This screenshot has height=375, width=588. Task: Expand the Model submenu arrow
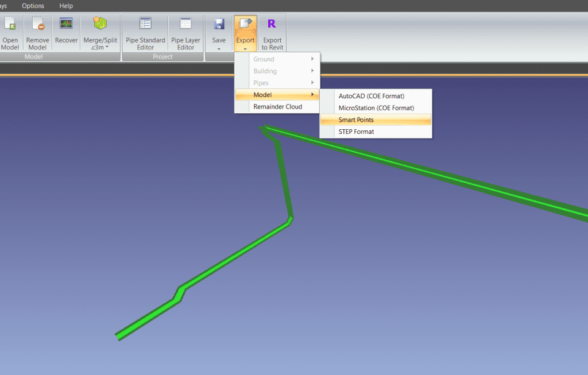[312, 95]
